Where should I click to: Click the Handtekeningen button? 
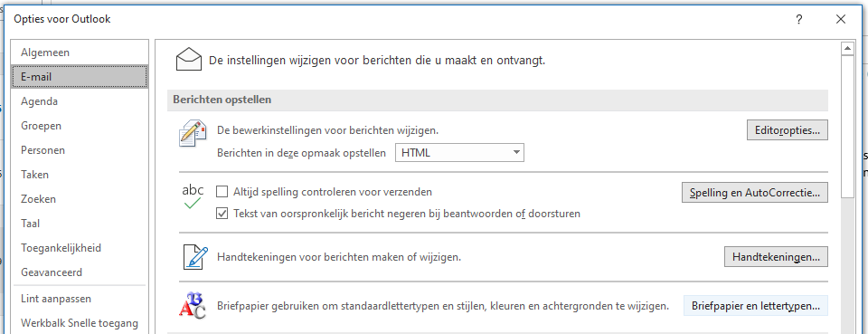coord(776,257)
